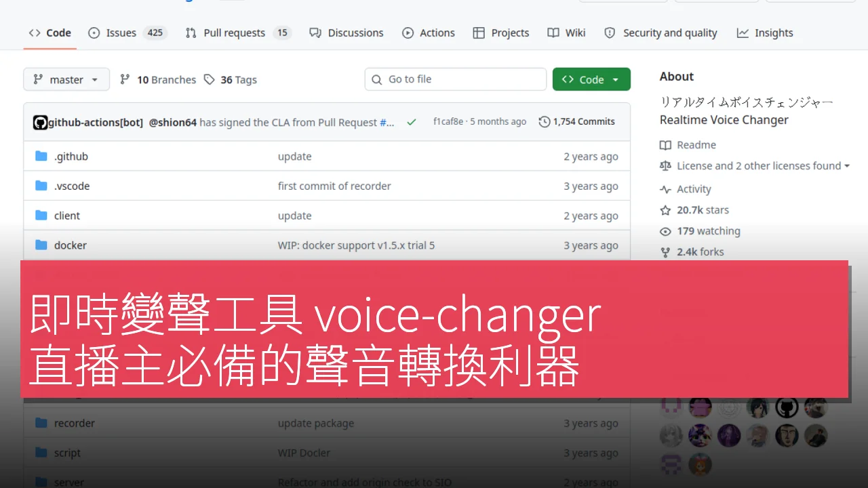Click the clock icon beside 1,754 Commits
868x488 pixels.
coord(545,122)
